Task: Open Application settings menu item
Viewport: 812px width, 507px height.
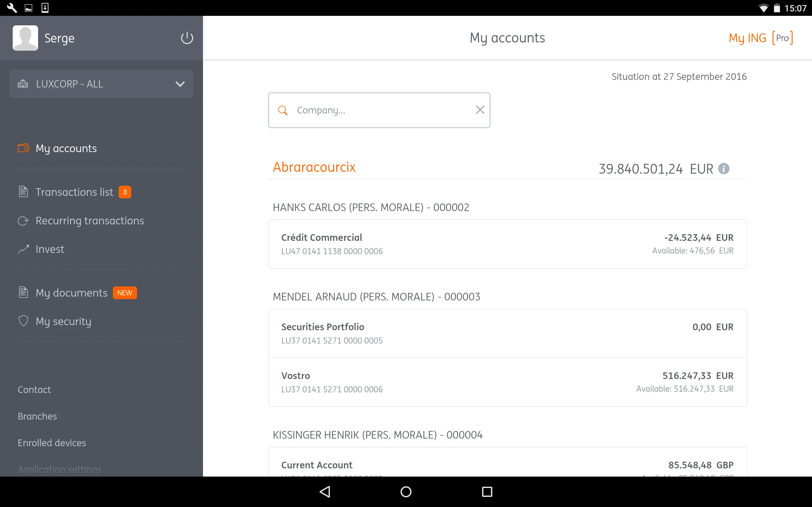Action: click(x=59, y=469)
